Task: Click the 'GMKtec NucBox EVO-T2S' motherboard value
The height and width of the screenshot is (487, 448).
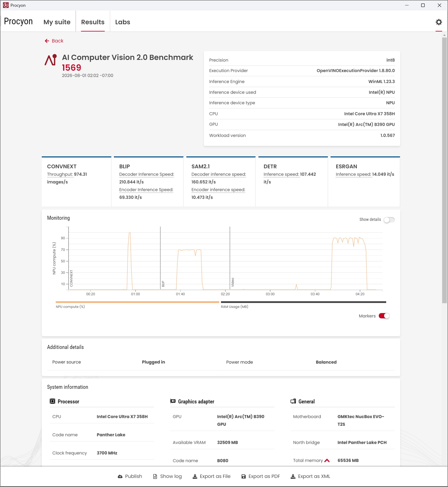Action: [x=361, y=420]
